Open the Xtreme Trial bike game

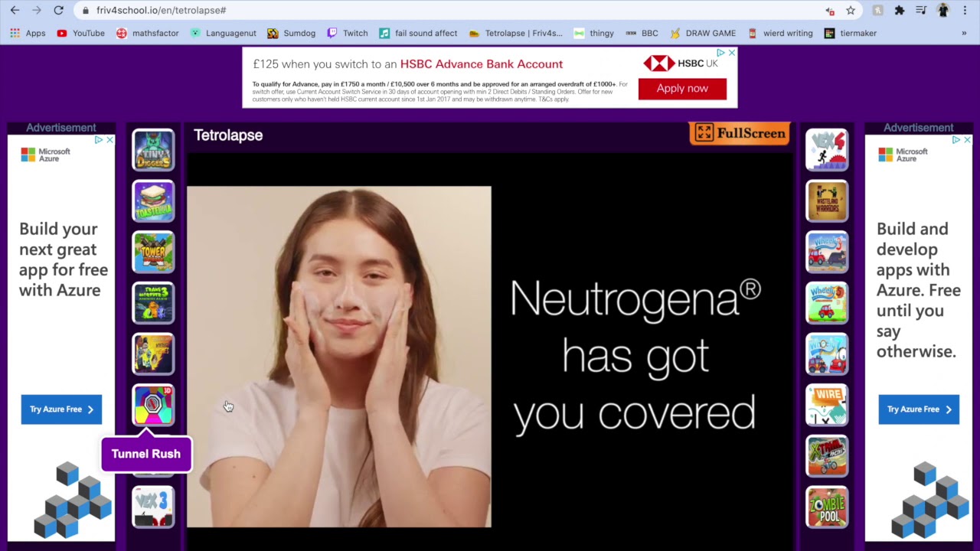pyautogui.click(x=827, y=456)
